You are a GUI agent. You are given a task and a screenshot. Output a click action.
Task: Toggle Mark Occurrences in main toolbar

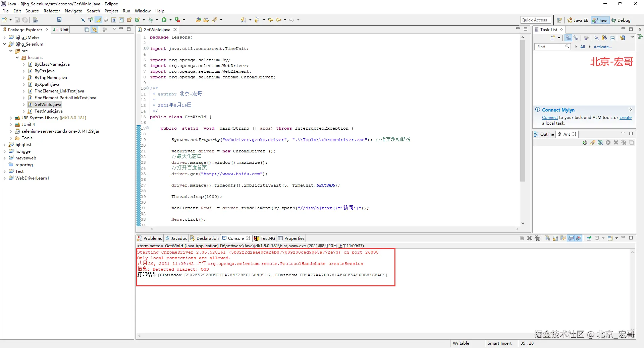click(x=99, y=20)
